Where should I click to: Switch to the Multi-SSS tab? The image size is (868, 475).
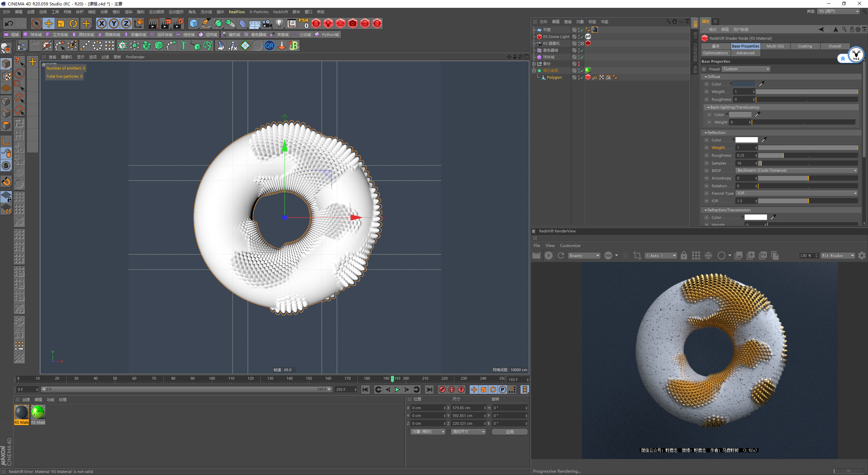pos(775,46)
